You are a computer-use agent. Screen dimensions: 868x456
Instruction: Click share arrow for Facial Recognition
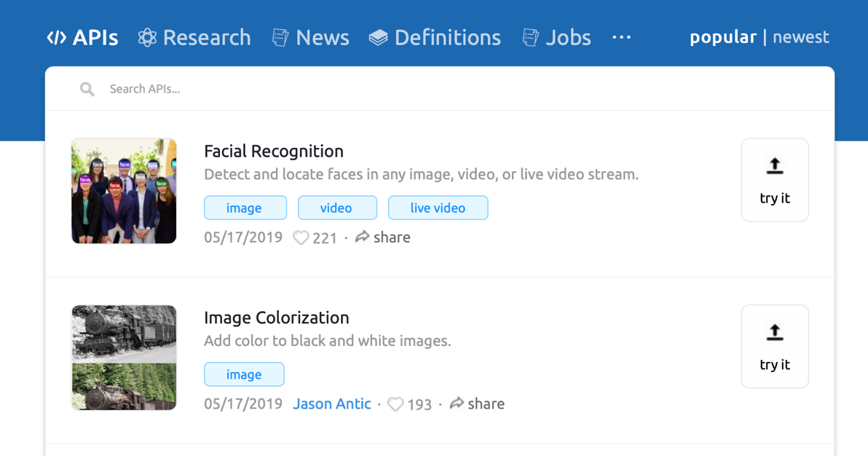(x=362, y=237)
